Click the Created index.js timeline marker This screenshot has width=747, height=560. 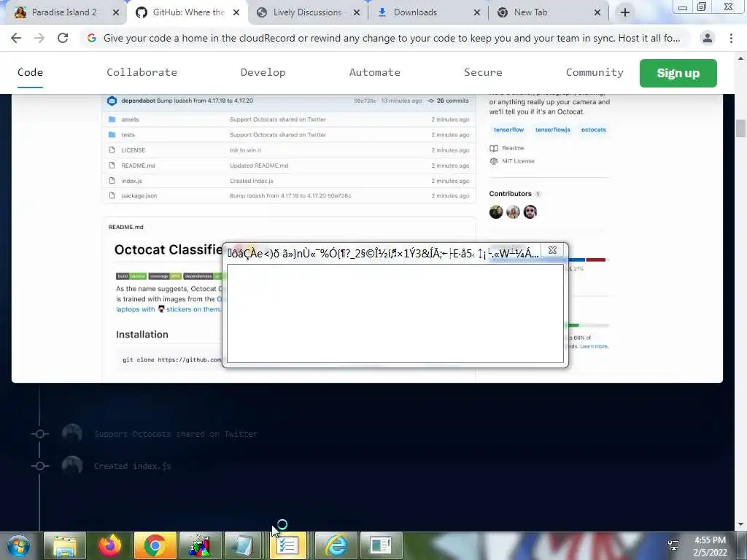click(x=39, y=466)
